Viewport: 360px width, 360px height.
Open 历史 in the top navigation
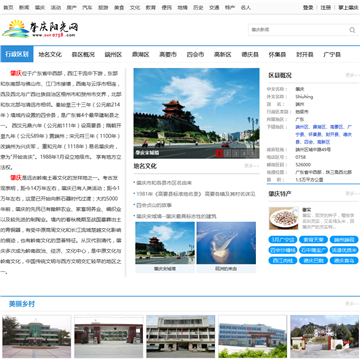point(198,7)
